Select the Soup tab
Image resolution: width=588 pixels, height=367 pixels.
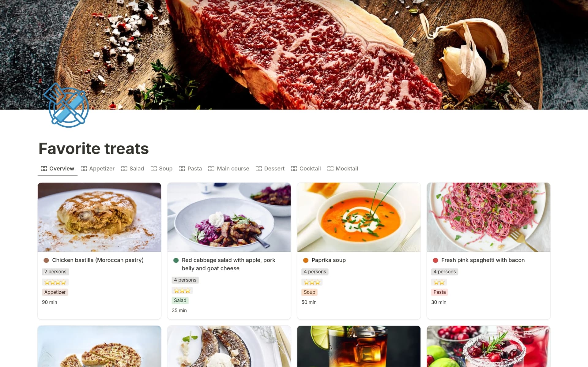click(x=161, y=169)
